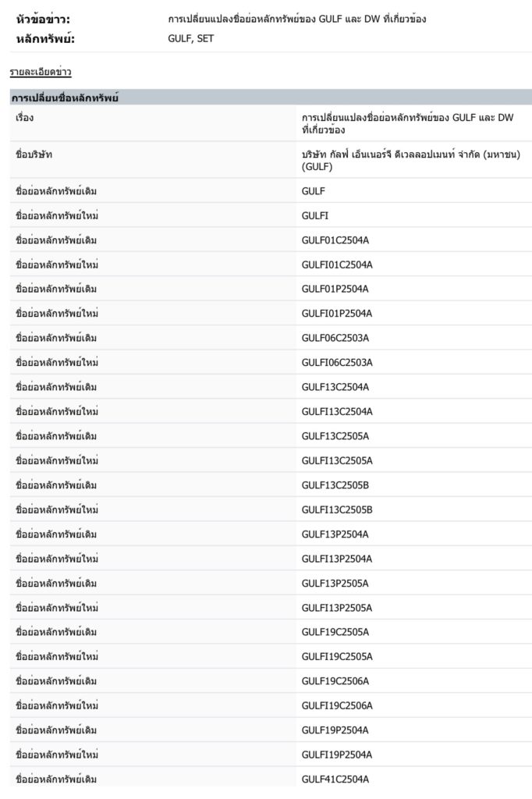
Task: Click the GULF01C2504A cell
Action: pyautogui.click(x=335, y=240)
